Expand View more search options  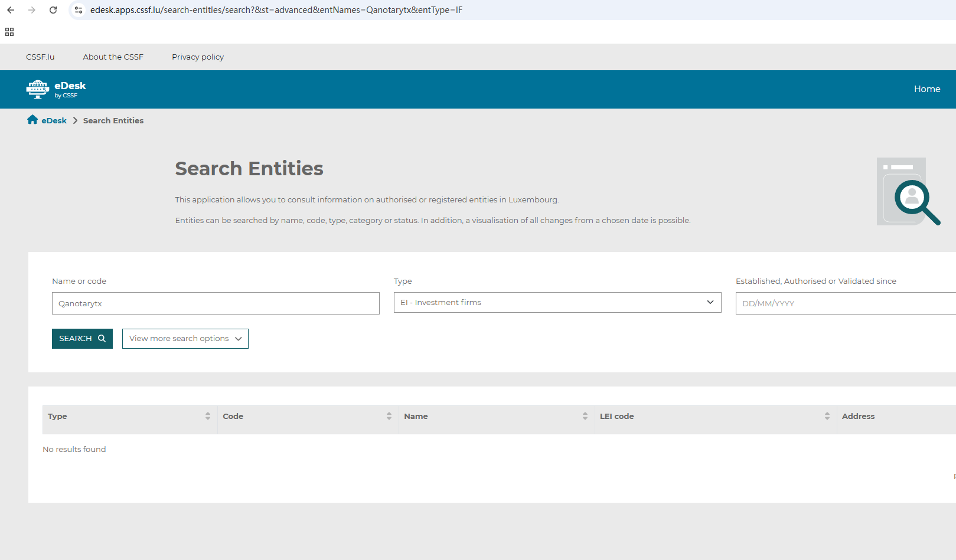tap(185, 339)
